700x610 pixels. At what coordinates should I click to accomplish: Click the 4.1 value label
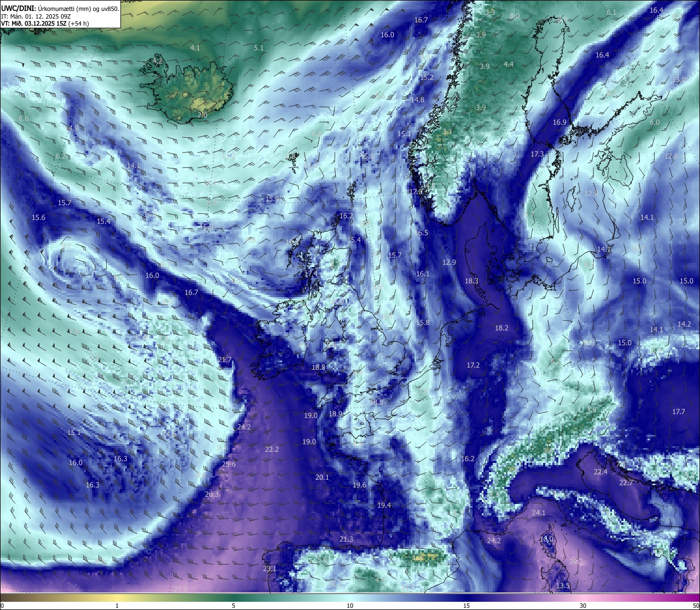pos(195,48)
